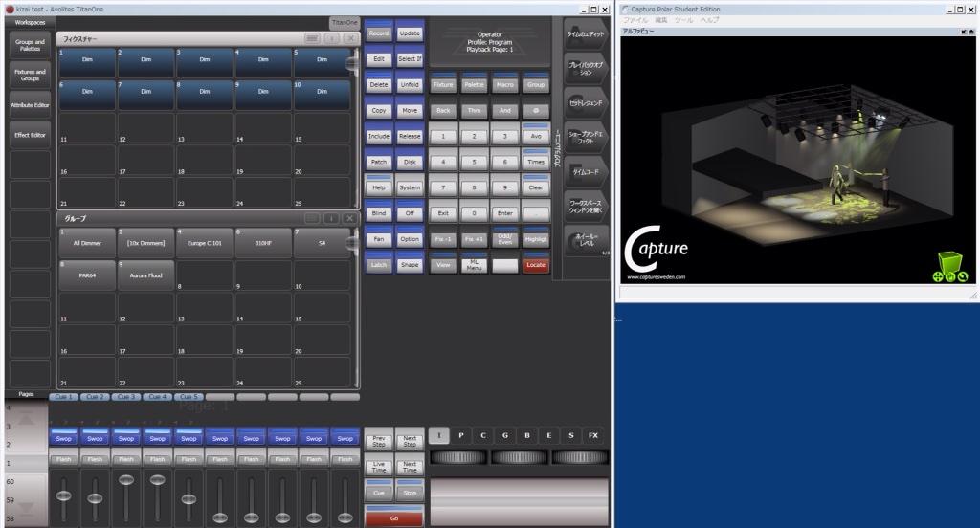This screenshot has width=980, height=528.
Task: Toggle Blind mode
Action: click(x=379, y=212)
